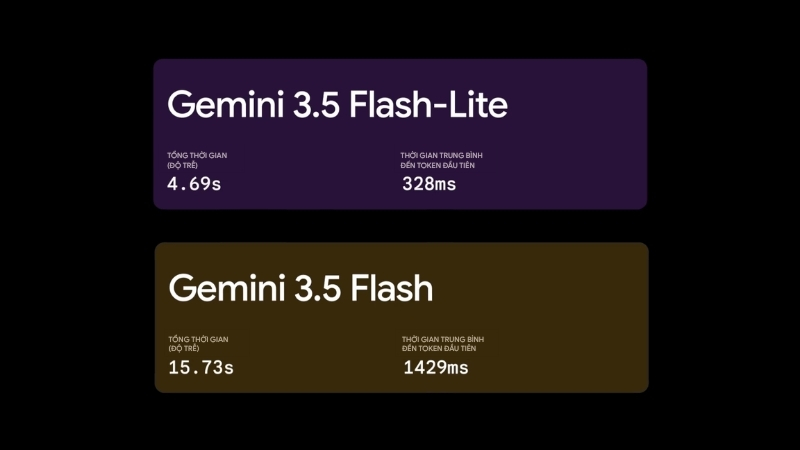Click THỜI GIAN TRUNG BÌNH in purple card
This screenshot has width=800, height=450.
click(x=441, y=155)
